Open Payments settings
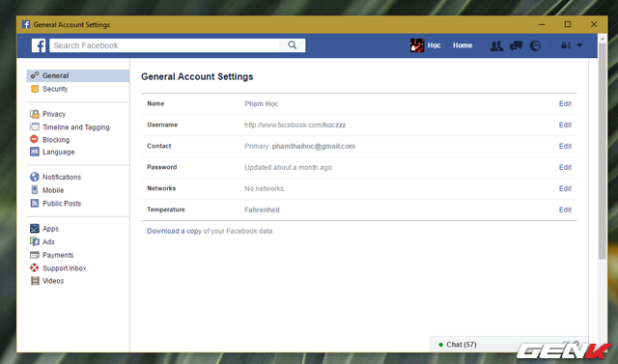The height and width of the screenshot is (364, 618). (58, 255)
